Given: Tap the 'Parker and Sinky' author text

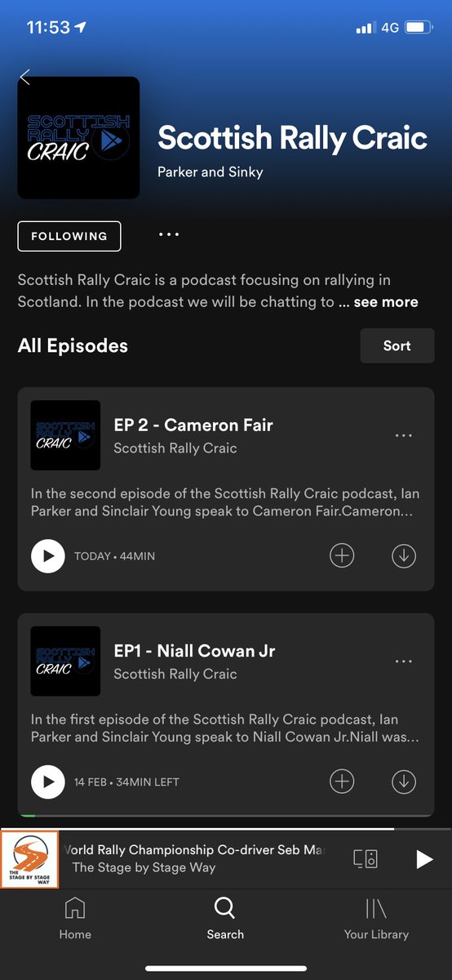Looking at the screenshot, I should (210, 172).
